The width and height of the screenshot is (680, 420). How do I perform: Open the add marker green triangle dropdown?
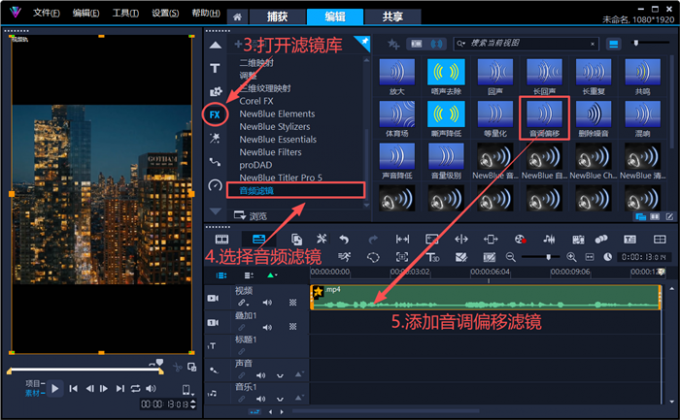click(271, 275)
